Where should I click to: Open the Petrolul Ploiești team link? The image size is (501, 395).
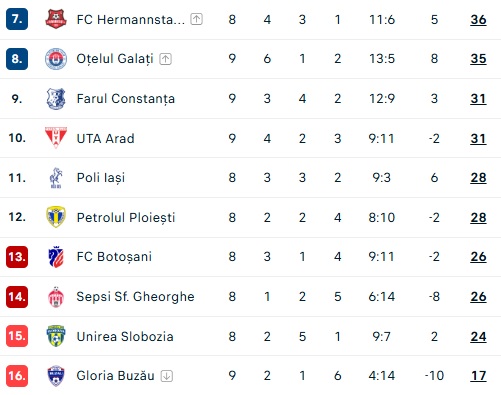tap(126, 217)
